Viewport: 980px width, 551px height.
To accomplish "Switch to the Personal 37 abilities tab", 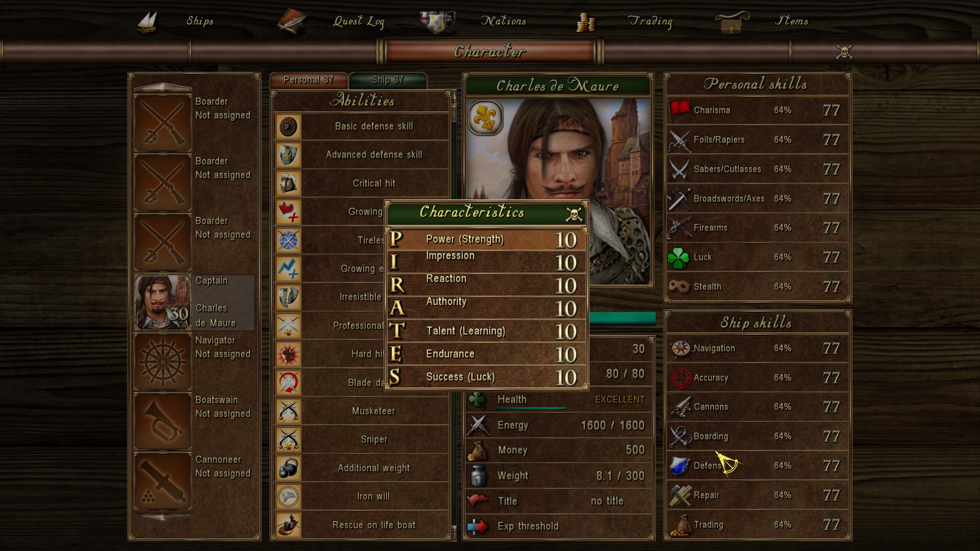I will coord(309,80).
